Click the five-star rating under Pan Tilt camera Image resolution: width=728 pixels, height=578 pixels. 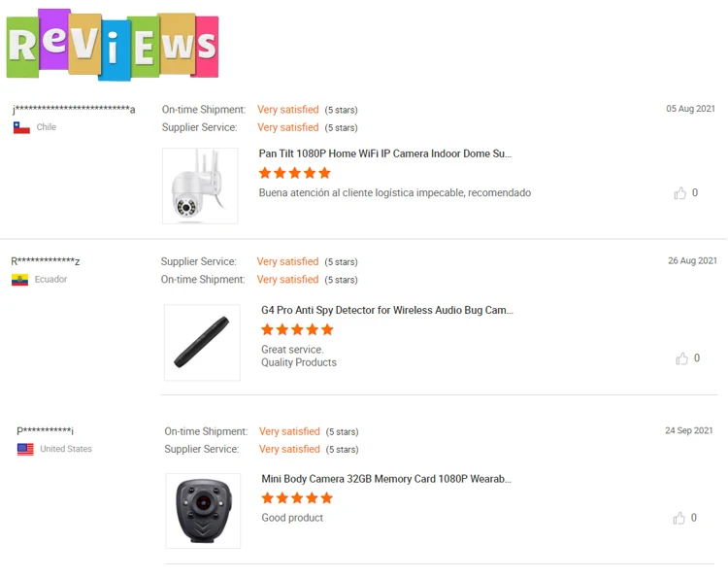click(295, 173)
